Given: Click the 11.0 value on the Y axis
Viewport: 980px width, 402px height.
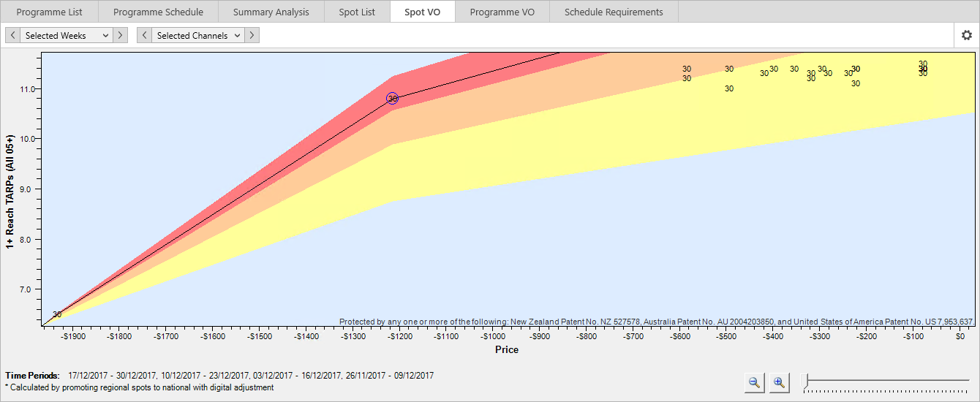Looking at the screenshot, I should 28,89.
